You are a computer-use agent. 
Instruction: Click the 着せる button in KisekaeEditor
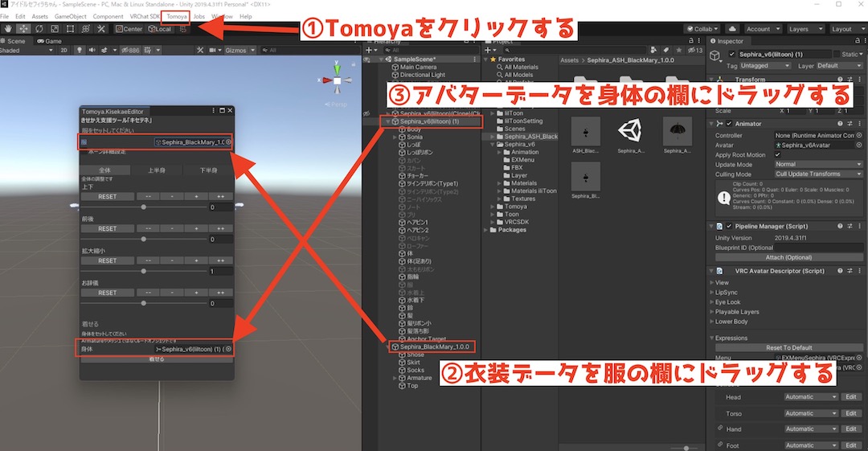(x=157, y=359)
